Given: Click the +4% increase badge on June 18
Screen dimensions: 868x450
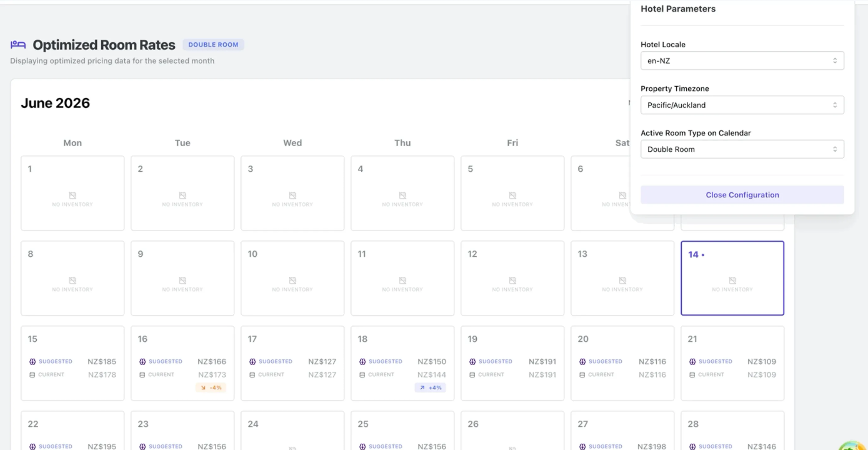Looking at the screenshot, I should (431, 388).
